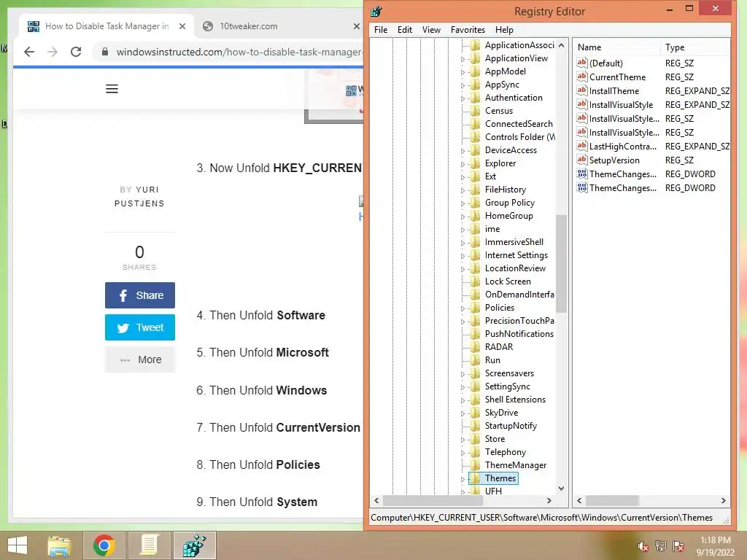
Task: Close the How to Disable Task Manager tab
Action: pyautogui.click(x=182, y=26)
